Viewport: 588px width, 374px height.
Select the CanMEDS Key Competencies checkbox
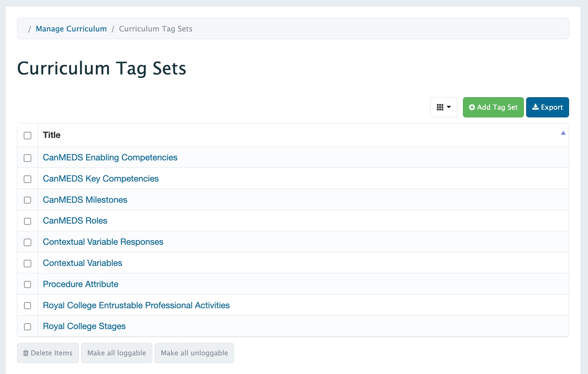[x=28, y=179]
